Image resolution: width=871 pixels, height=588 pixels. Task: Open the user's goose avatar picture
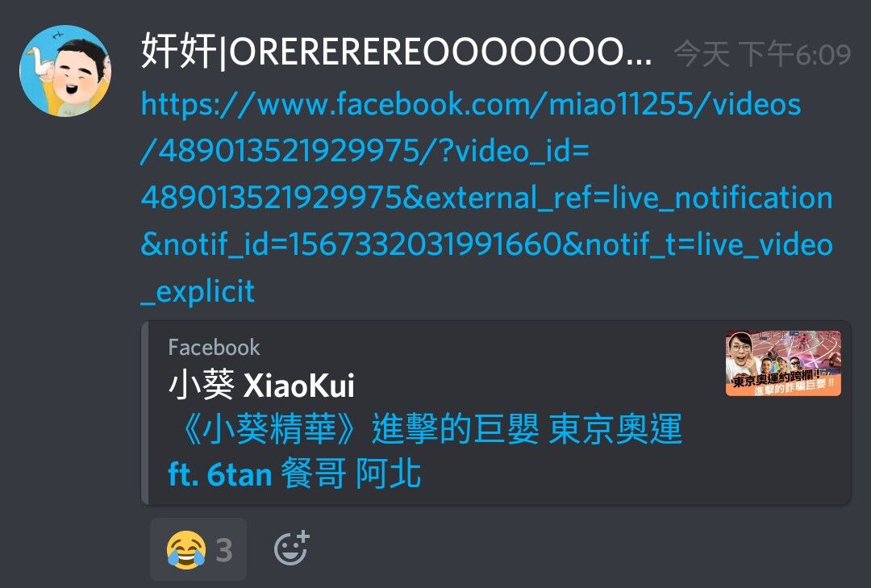65,71
